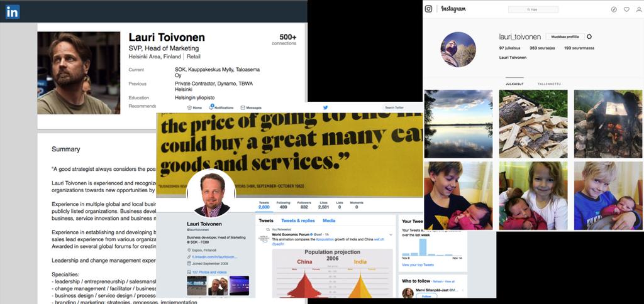644x304 pixels.
Task: Open Instagram settings gear icon
Action: [589, 36]
